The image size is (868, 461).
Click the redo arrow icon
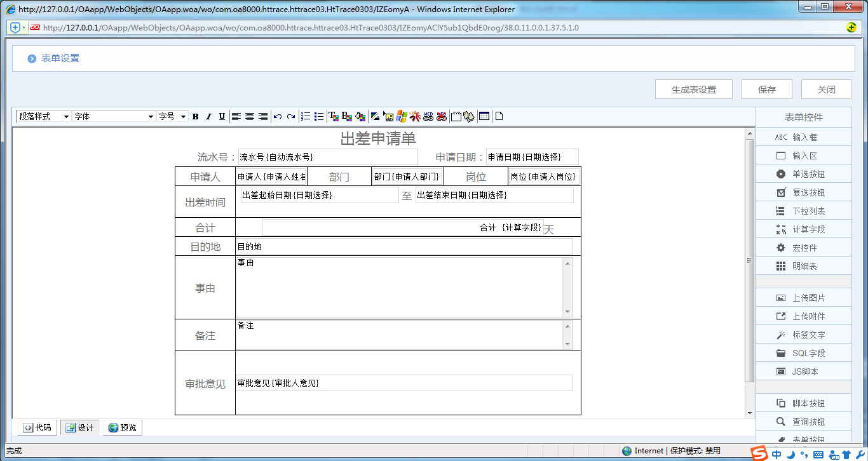(x=290, y=116)
